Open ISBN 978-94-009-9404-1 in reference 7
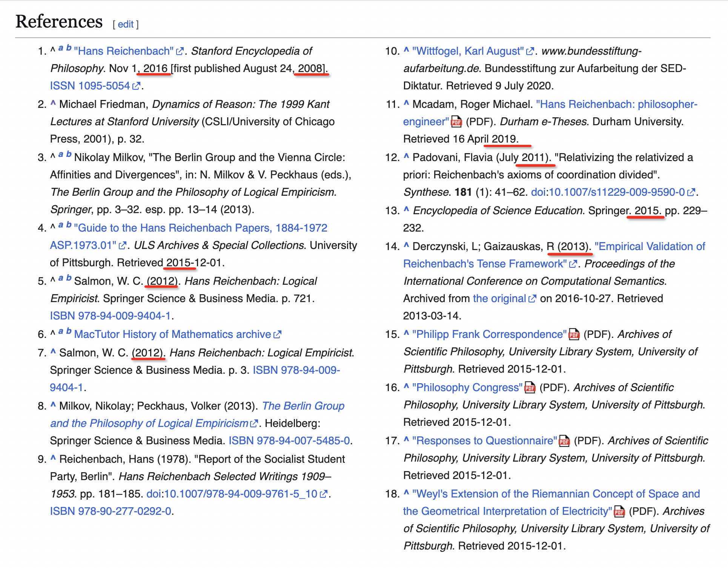This screenshot has width=728, height=568. click(x=195, y=379)
